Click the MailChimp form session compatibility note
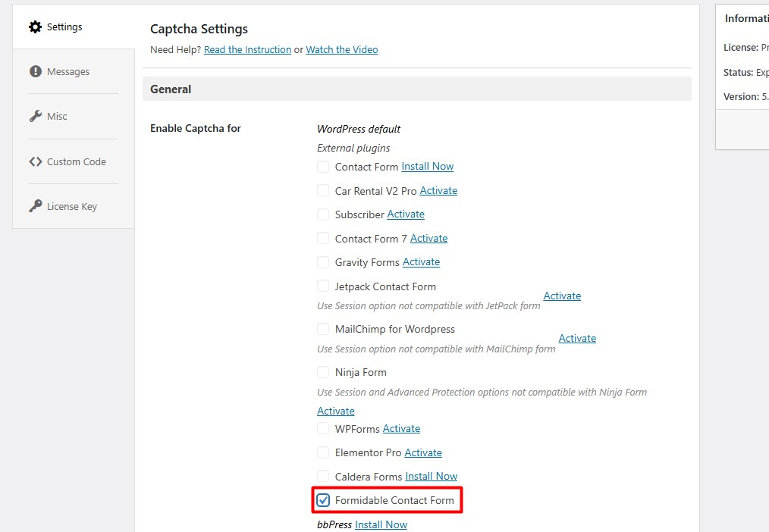The image size is (769, 532). pyautogui.click(x=436, y=349)
